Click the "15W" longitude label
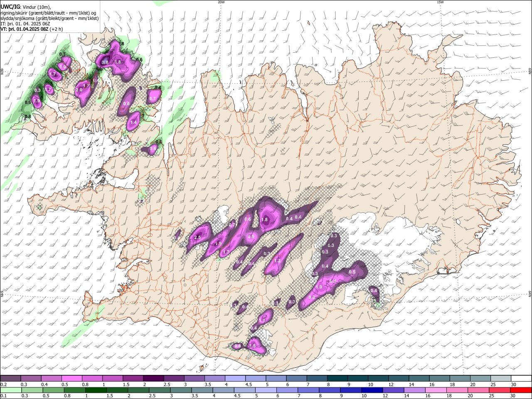The width and height of the screenshot is (532, 399). click(x=440, y=2)
